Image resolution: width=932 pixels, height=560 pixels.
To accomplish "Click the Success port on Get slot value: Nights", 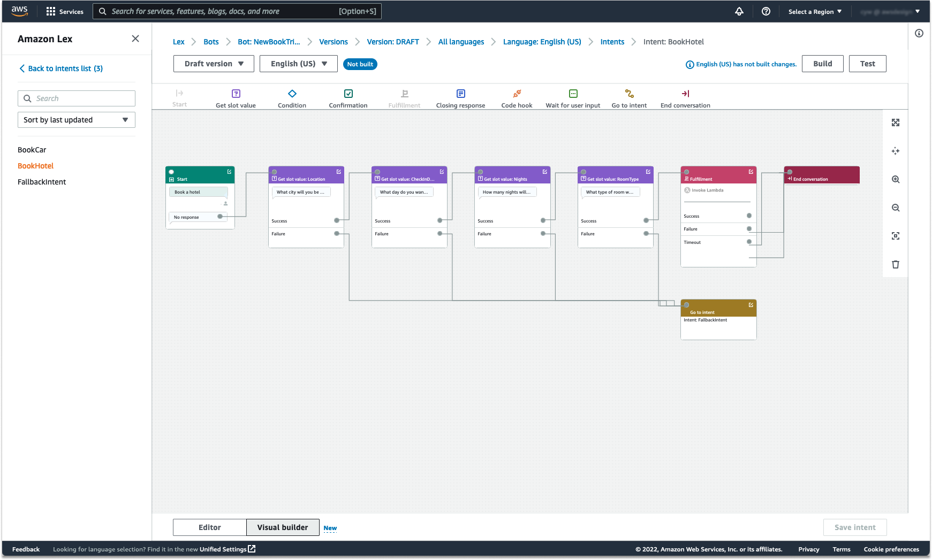I will [543, 220].
